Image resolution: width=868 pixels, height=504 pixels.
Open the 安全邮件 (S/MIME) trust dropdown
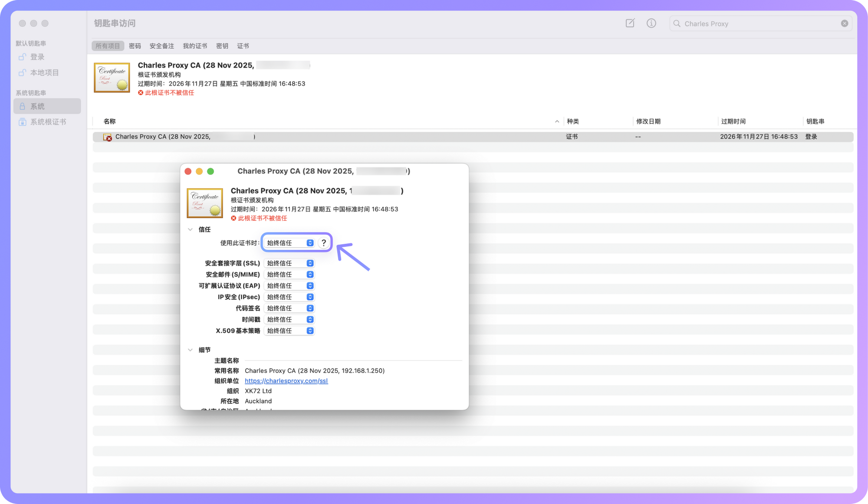(289, 274)
